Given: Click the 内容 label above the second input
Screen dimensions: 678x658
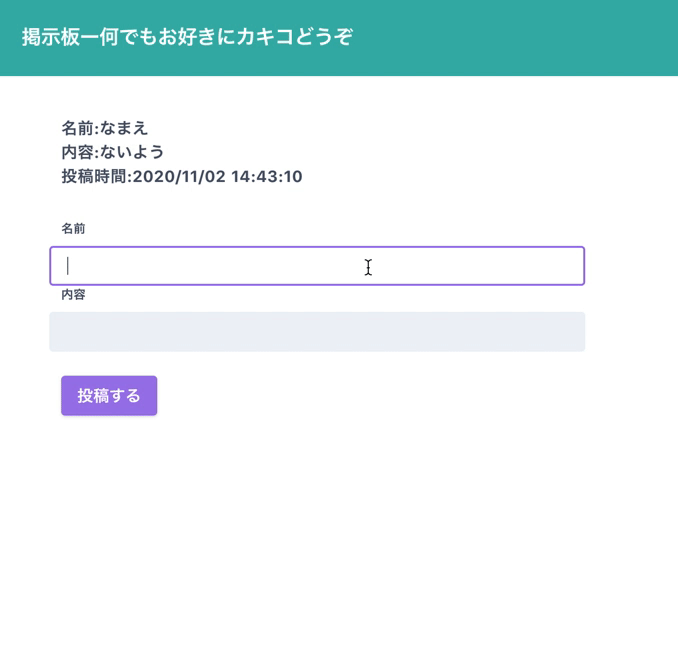Looking at the screenshot, I should tap(73, 294).
